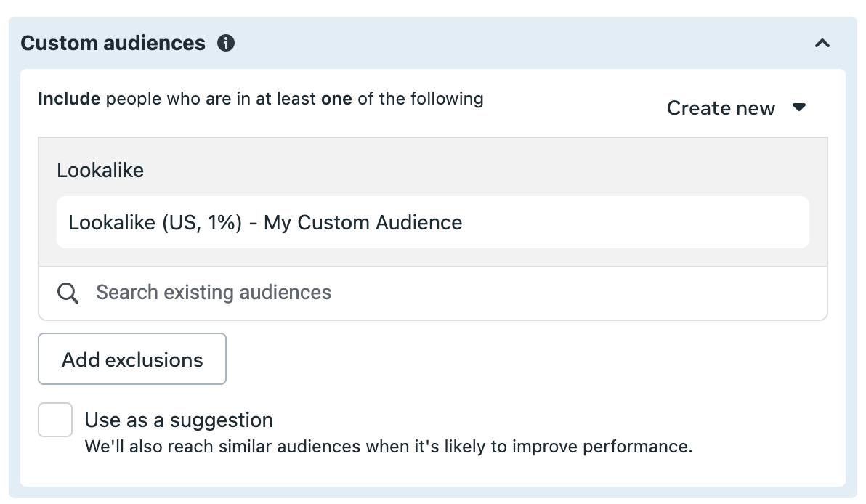Click the Add exclusions button

tap(132, 359)
